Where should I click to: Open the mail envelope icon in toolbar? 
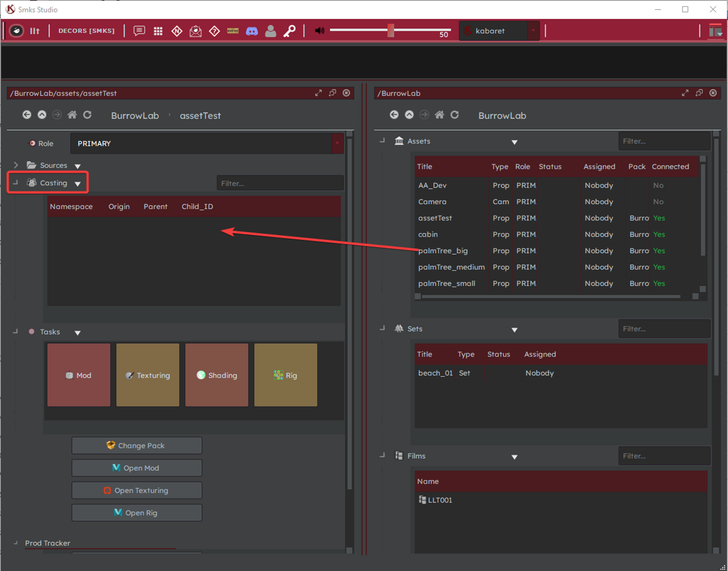196,31
